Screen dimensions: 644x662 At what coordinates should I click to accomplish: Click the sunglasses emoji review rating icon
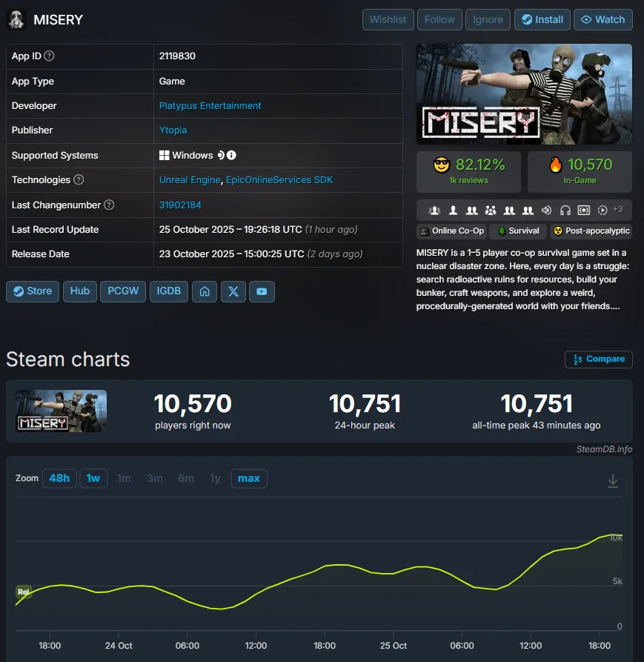click(x=442, y=165)
